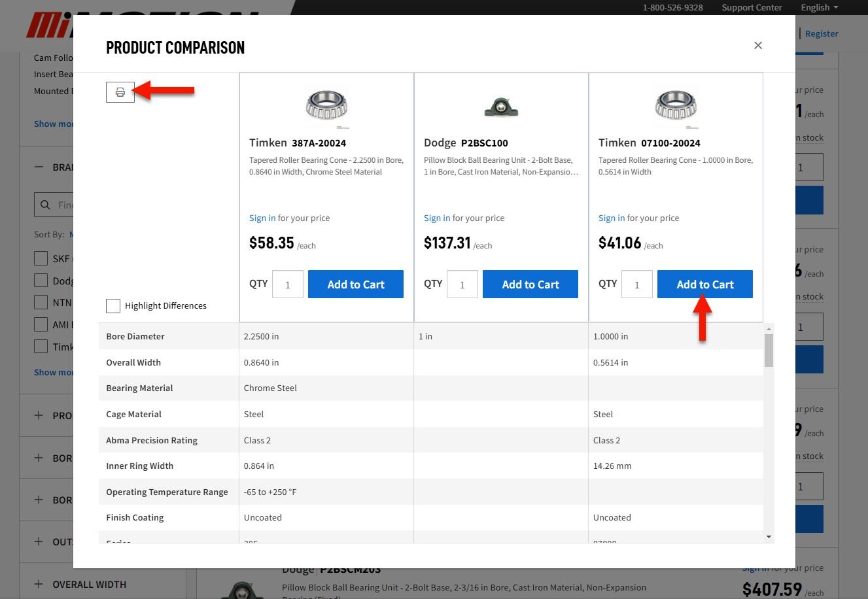The width and height of the screenshot is (868, 599).
Task: Add Timken 387A-20024 to cart
Action: 355,284
